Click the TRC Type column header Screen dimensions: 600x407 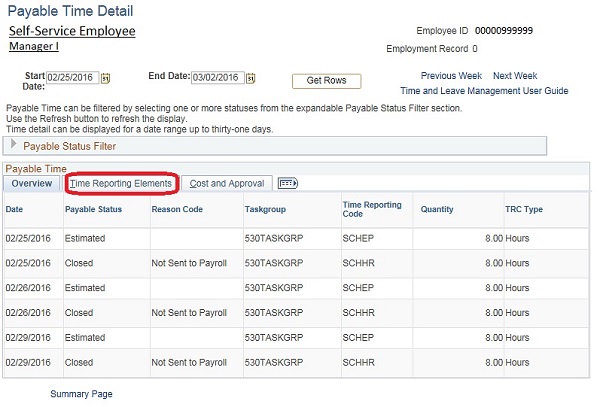pyautogui.click(x=524, y=210)
